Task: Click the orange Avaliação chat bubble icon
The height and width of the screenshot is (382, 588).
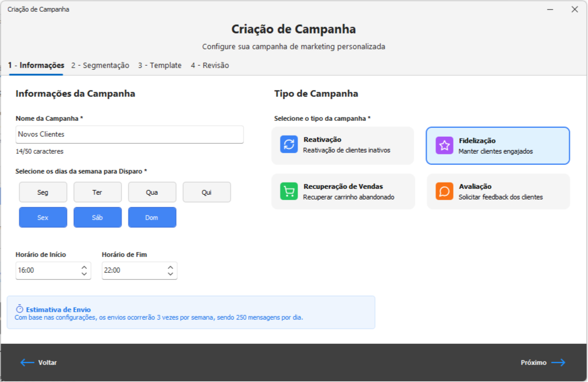Action: 444,191
